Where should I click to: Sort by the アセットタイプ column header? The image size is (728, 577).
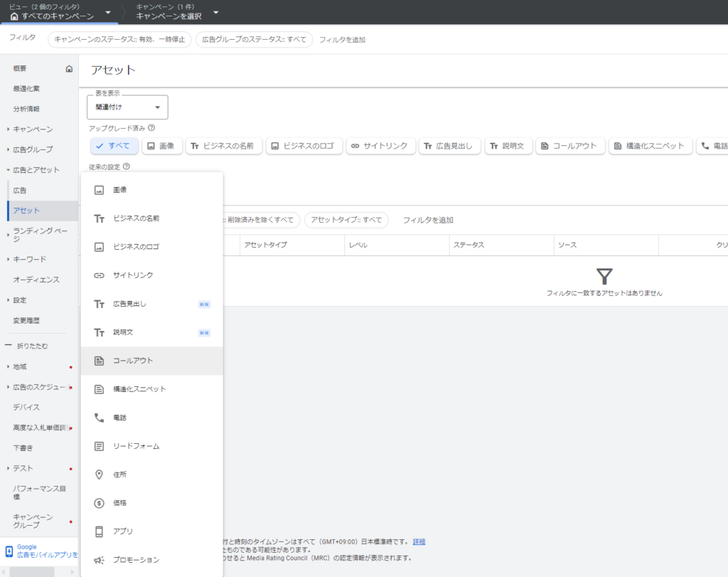point(266,245)
